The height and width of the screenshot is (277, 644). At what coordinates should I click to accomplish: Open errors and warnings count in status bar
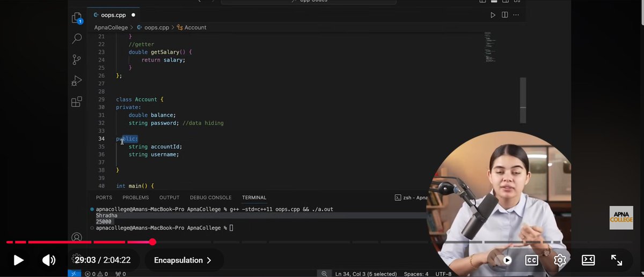[97, 274]
